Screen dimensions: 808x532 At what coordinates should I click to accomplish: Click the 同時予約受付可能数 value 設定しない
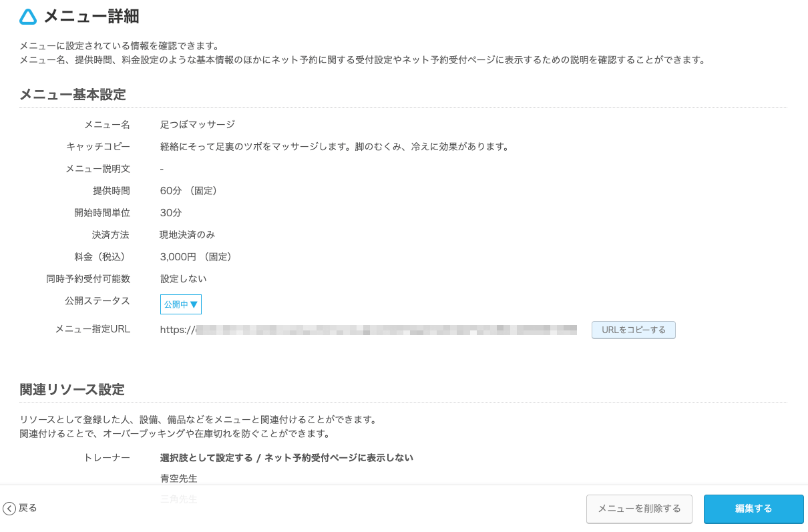coord(183,278)
